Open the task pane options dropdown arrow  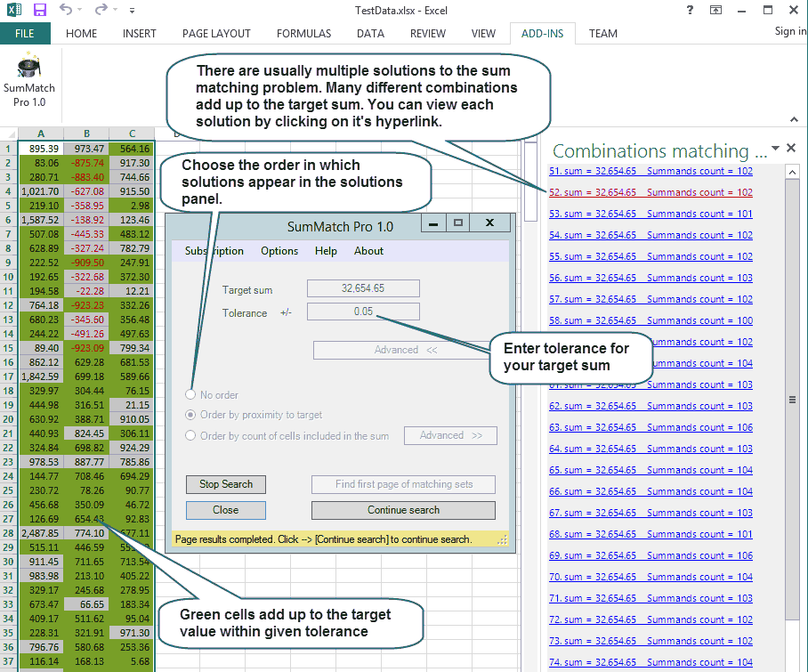click(775, 149)
